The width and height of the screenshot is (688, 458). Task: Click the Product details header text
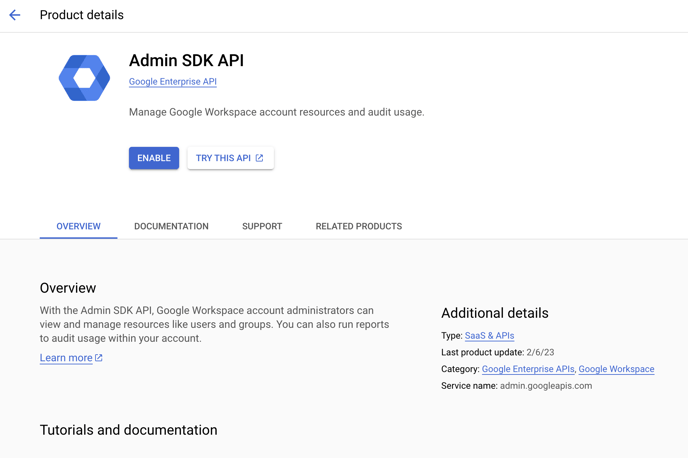pyautogui.click(x=82, y=15)
